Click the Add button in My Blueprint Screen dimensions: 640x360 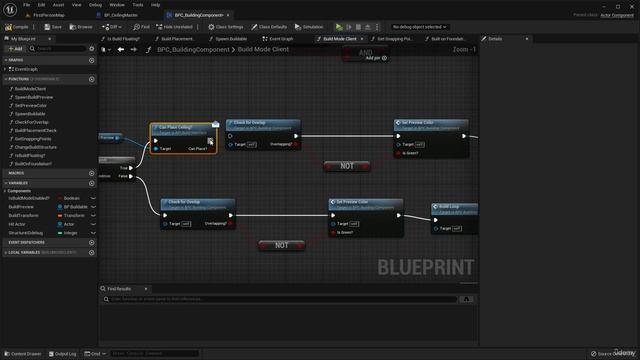coord(15,49)
